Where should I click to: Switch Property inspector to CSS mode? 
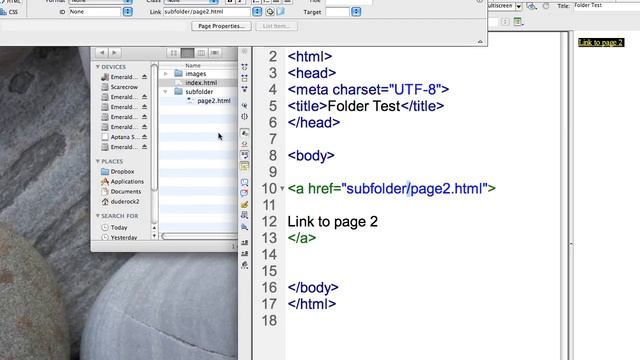pos(10,12)
